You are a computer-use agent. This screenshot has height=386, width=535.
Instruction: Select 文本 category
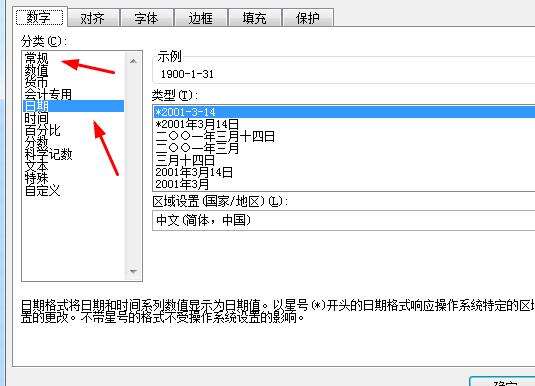73,166
